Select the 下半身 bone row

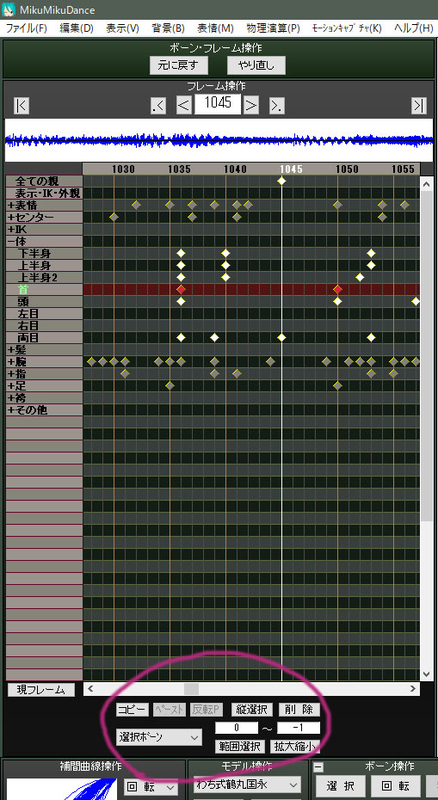tap(44, 253)
